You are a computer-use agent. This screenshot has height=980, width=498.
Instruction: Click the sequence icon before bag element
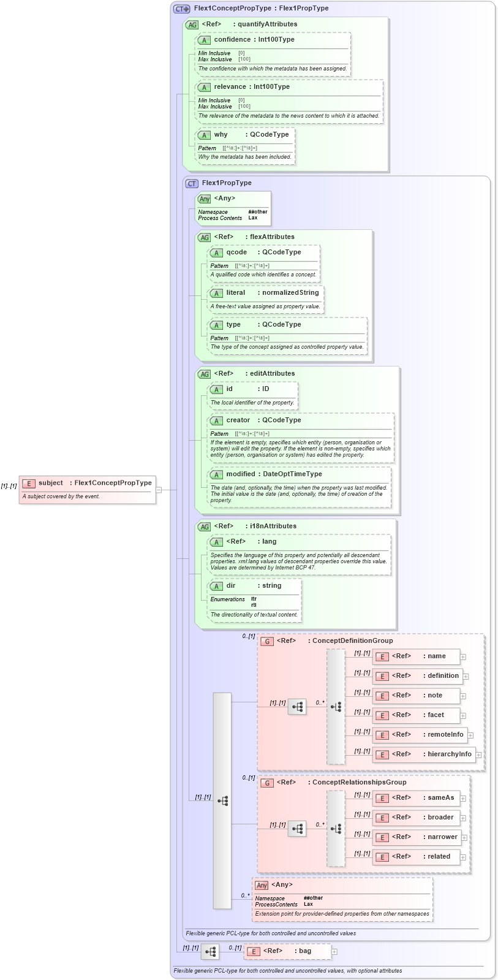coord(210,951)
